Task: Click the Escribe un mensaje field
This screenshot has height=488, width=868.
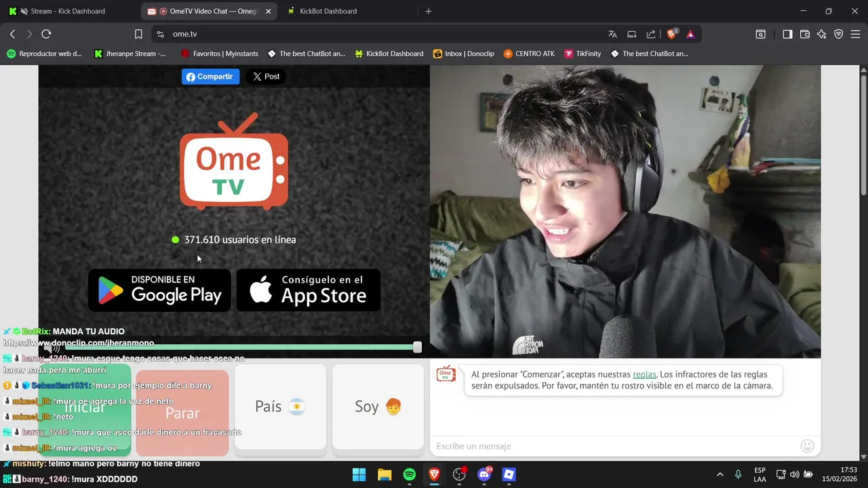Action: point(614,446)
